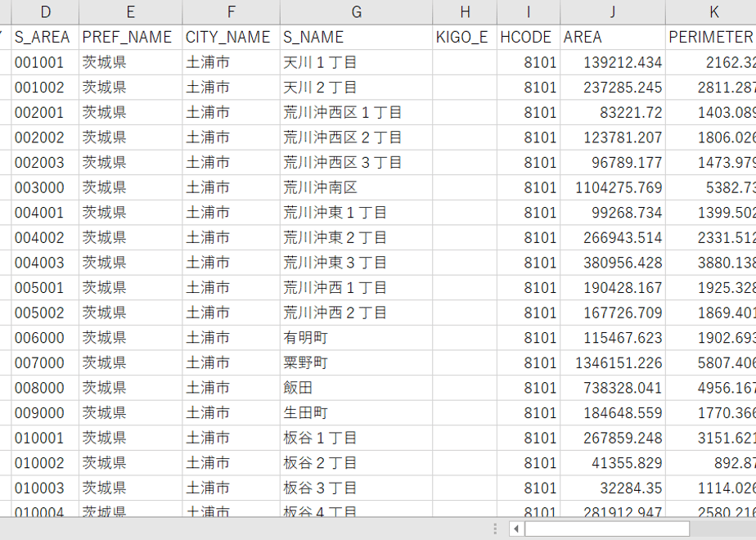Select column G header
The height and width of the screenshot is (540, 756).
tap(356, 12)
